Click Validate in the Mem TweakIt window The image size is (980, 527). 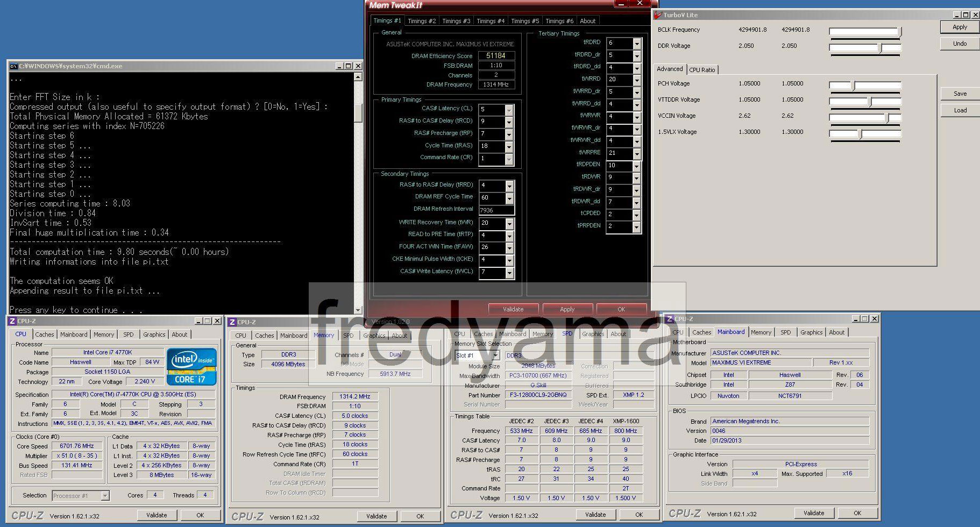513,309
